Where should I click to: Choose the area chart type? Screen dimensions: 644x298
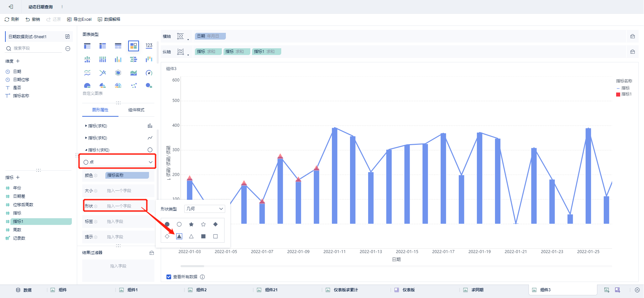coord(134,73)
